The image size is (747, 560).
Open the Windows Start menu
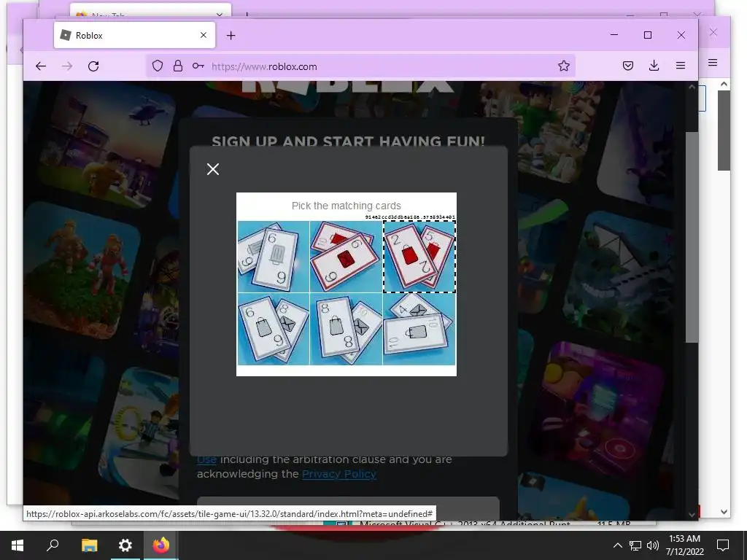pyautogui.click(x=18, y=545)
